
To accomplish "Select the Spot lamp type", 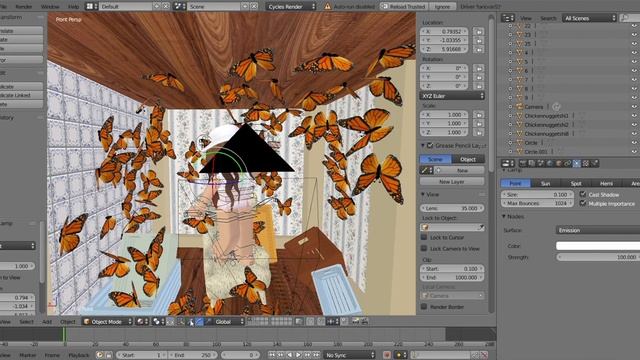I will pos(576,183).
